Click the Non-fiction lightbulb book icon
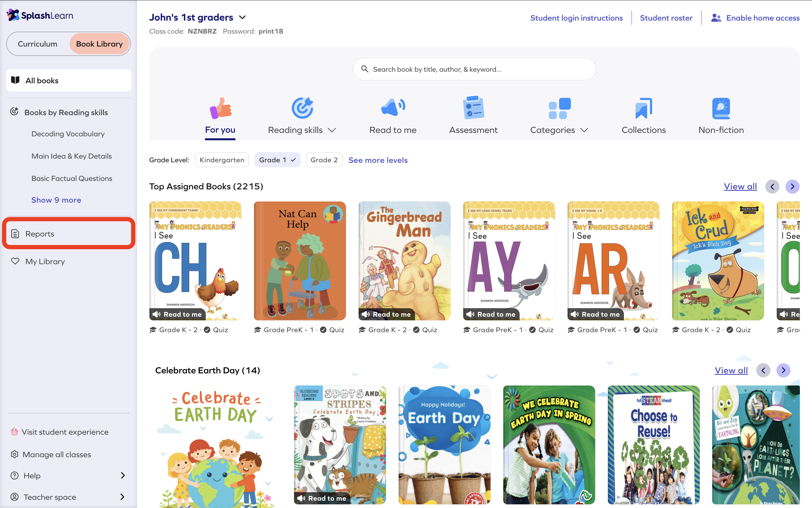 click(721, 108)
